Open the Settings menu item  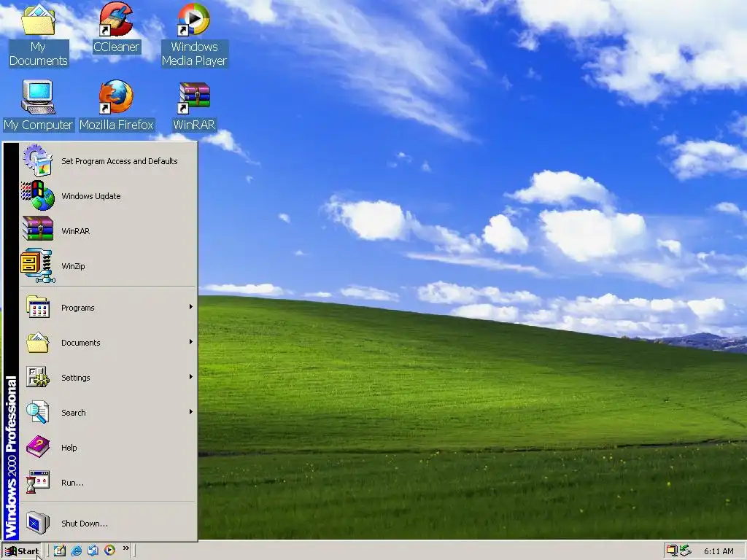click(108, 378)
